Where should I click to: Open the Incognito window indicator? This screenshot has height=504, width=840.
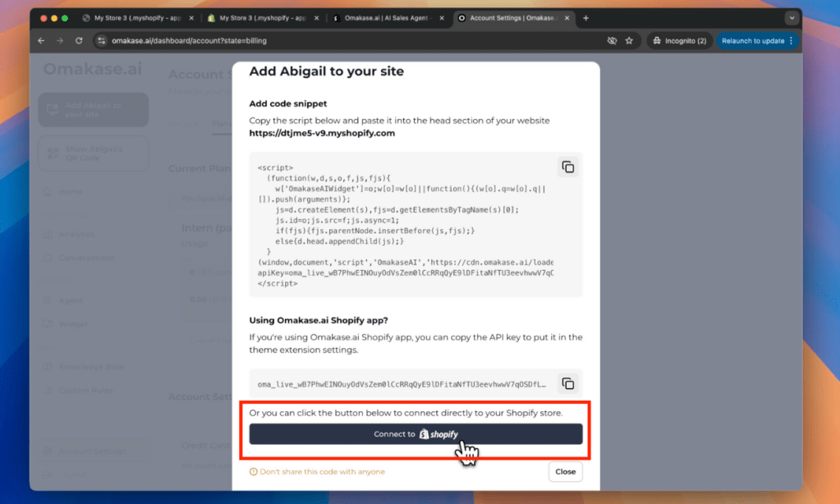click(678, 40)
